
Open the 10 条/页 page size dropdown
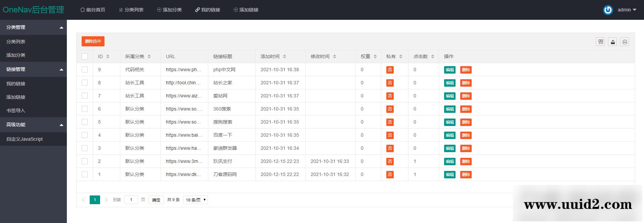pos(196,200)
